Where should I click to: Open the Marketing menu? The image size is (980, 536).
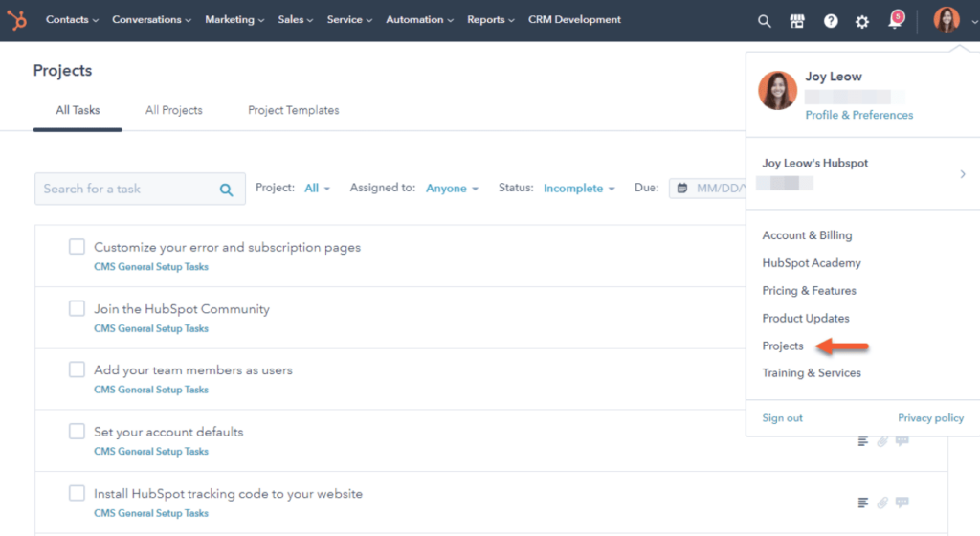coord(234,20)
